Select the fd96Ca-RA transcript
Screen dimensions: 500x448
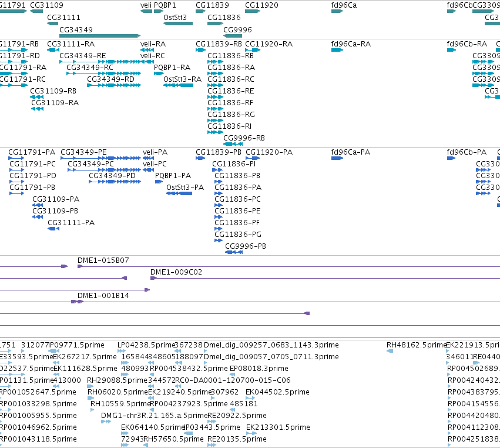click(x=351, y=44)
